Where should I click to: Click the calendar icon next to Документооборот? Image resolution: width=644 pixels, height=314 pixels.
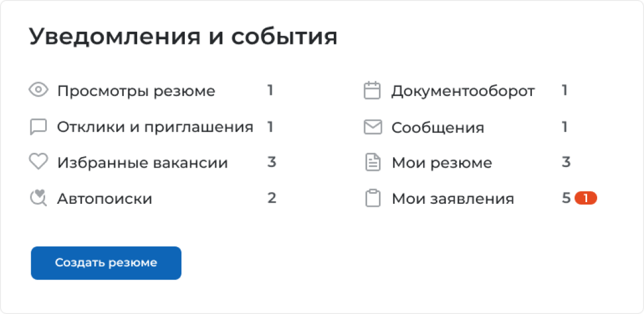[372, 91]
